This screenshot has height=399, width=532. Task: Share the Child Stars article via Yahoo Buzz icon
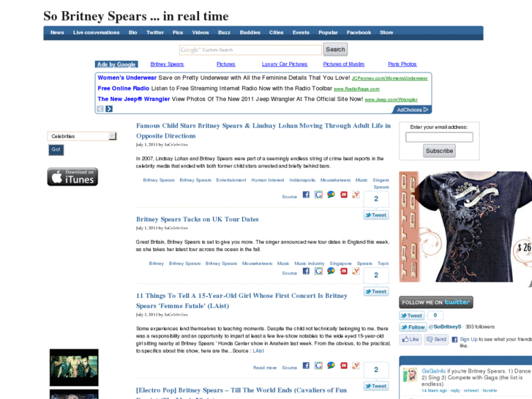[x=356, y=195]
